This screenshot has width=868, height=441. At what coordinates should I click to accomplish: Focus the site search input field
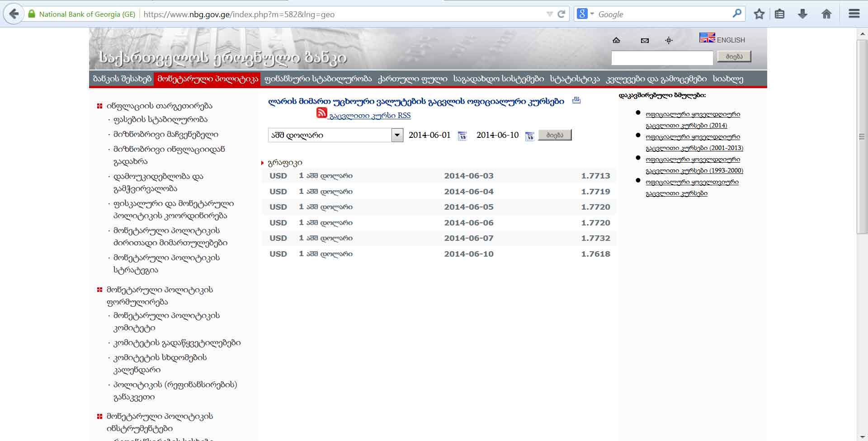662,58
